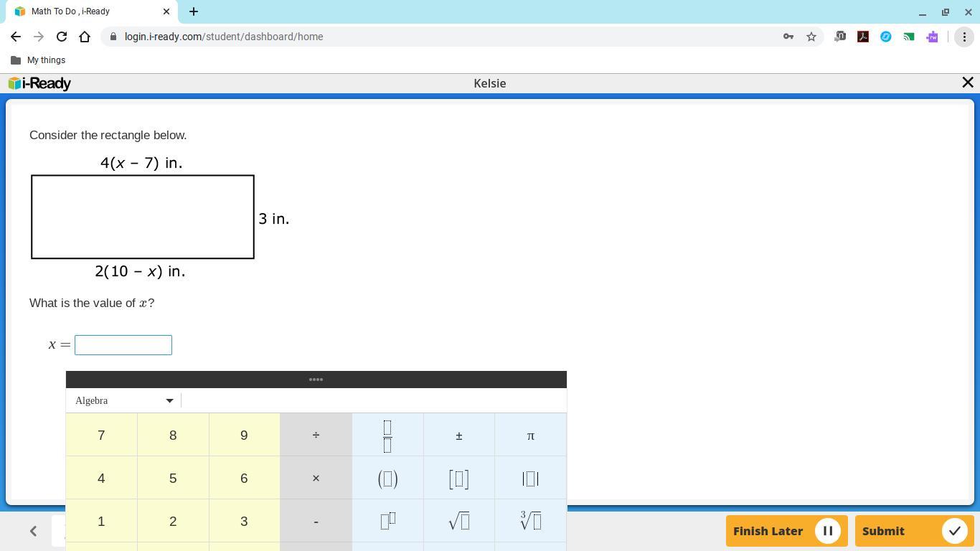
Task: Grab the keypad drag handle bar
Action: coord(316,380)
